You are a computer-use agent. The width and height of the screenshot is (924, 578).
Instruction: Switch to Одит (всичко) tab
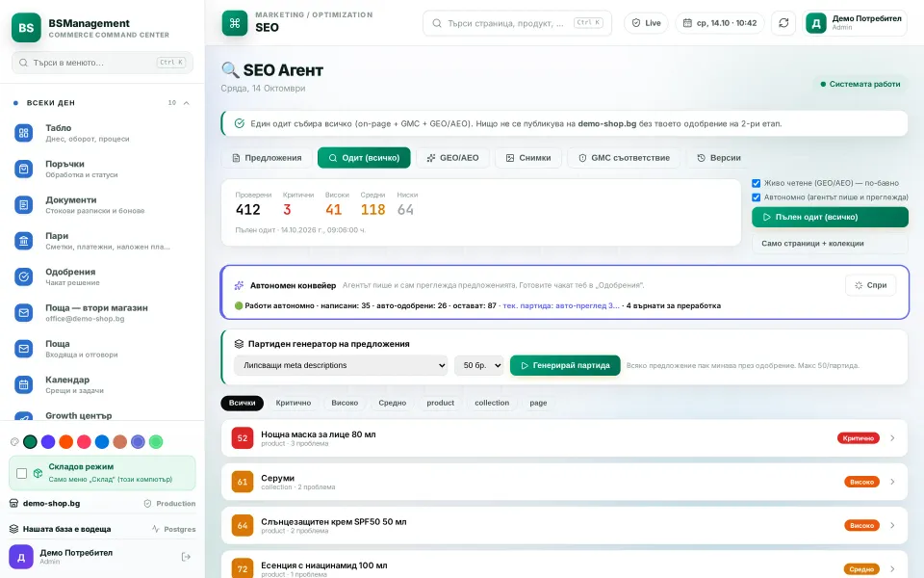tap(364, 158)
